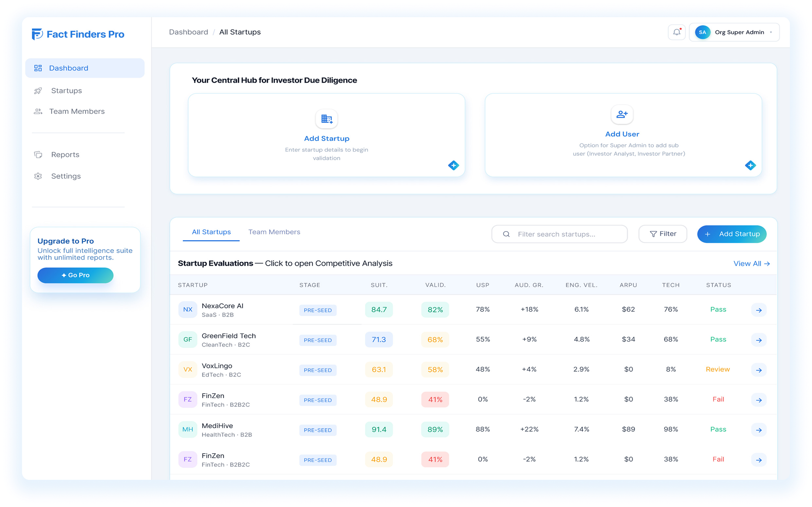
Task: Click the VALID. column header
Action: click(x=435, y=285)
